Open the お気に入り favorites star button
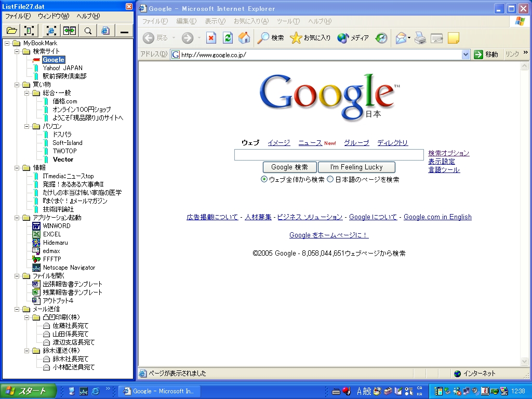 click(310, 37)
